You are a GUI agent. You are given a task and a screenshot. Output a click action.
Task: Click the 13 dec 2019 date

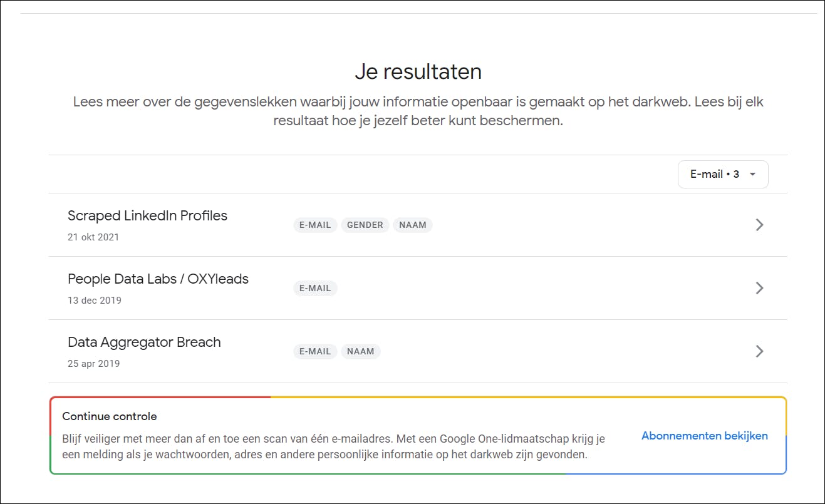pos(95,301)
